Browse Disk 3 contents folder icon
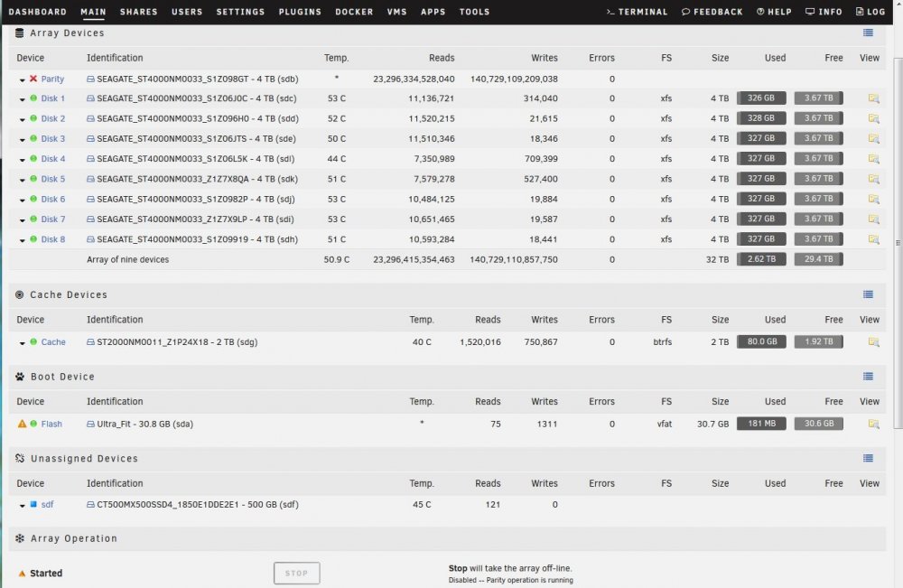 873,139
